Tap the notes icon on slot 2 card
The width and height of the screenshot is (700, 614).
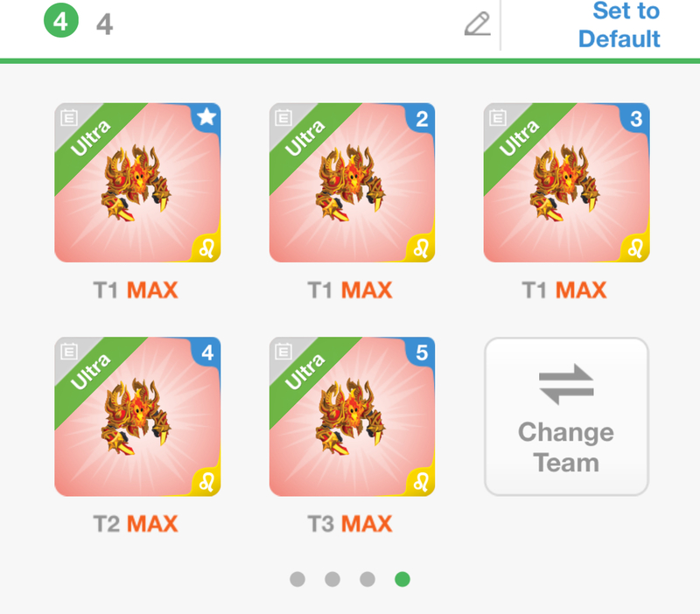pyautogui.click(x=283, y=118)
